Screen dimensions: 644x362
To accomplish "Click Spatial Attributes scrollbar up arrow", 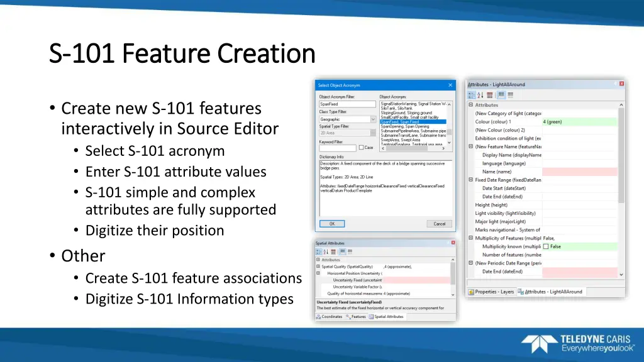I will tap(453, 260).
